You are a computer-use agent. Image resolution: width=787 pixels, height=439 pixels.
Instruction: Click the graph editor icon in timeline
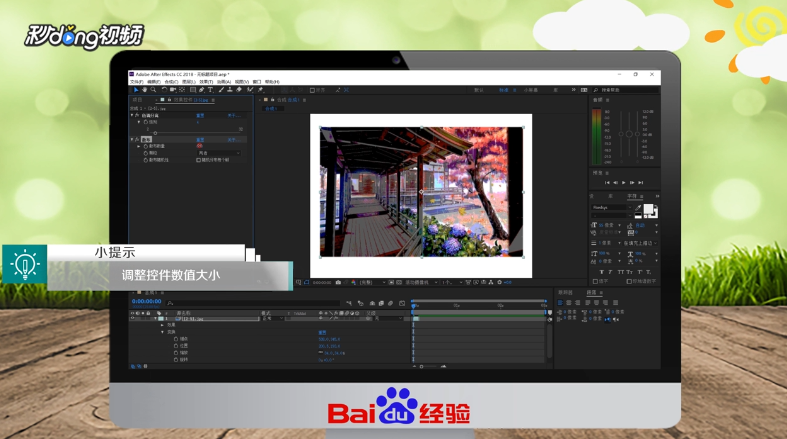coord(402,303)
